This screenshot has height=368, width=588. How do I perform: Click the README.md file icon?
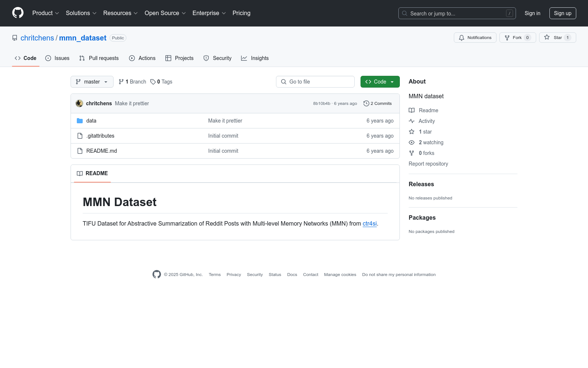coord(80,151)
